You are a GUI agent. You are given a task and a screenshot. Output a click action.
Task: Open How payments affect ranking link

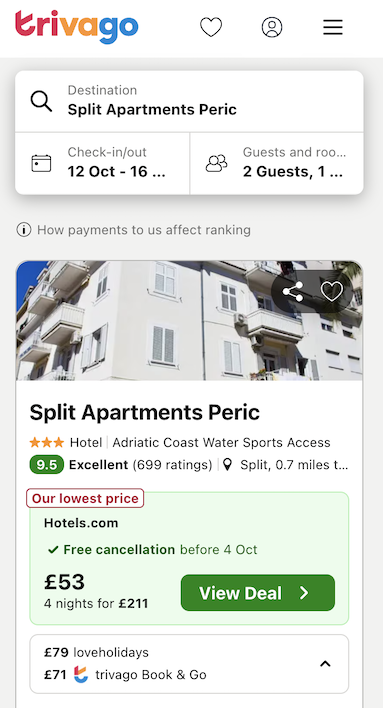pyautogui.click(x=144, y=230)
